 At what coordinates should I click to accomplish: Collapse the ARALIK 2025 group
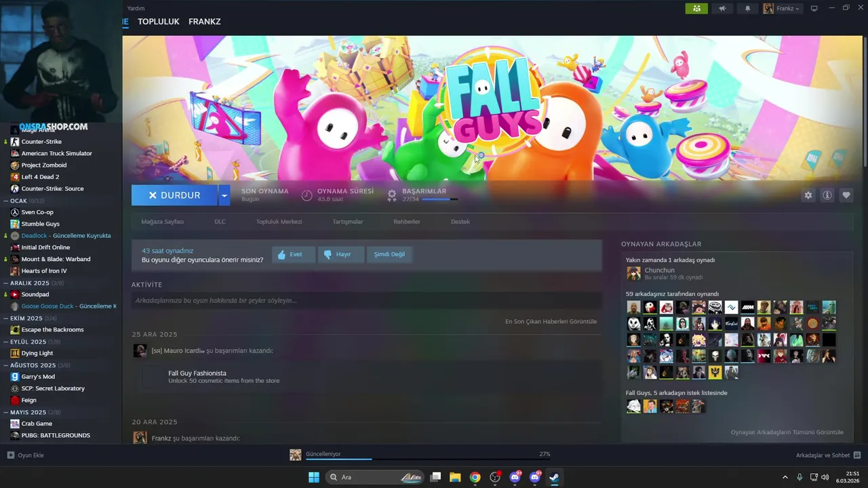(34, 283)
